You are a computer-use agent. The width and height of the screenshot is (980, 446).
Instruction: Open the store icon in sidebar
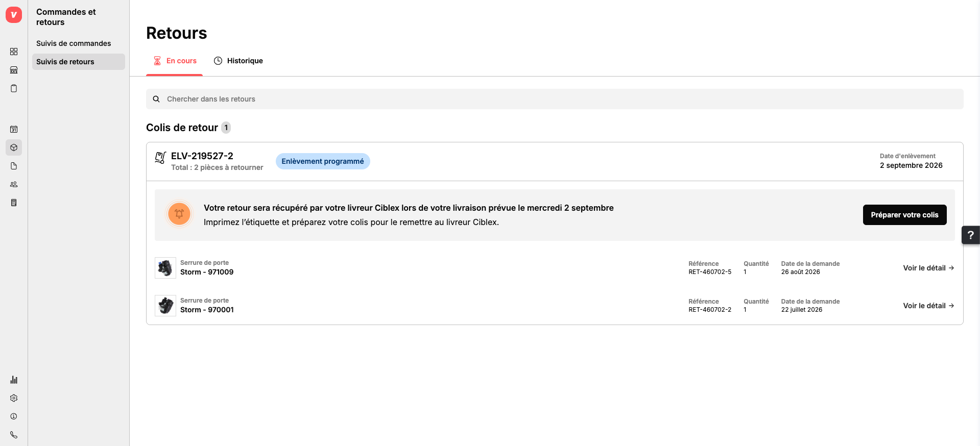pos(14,70)
